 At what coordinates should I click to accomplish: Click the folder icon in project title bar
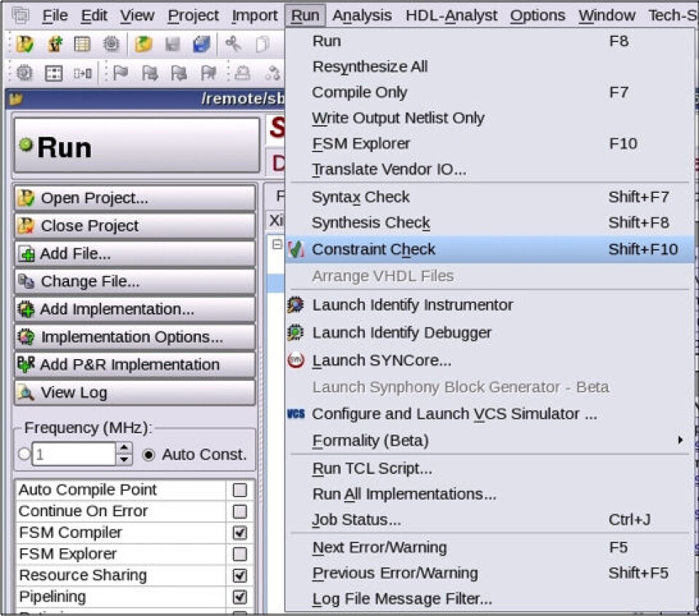pos(16,98)
